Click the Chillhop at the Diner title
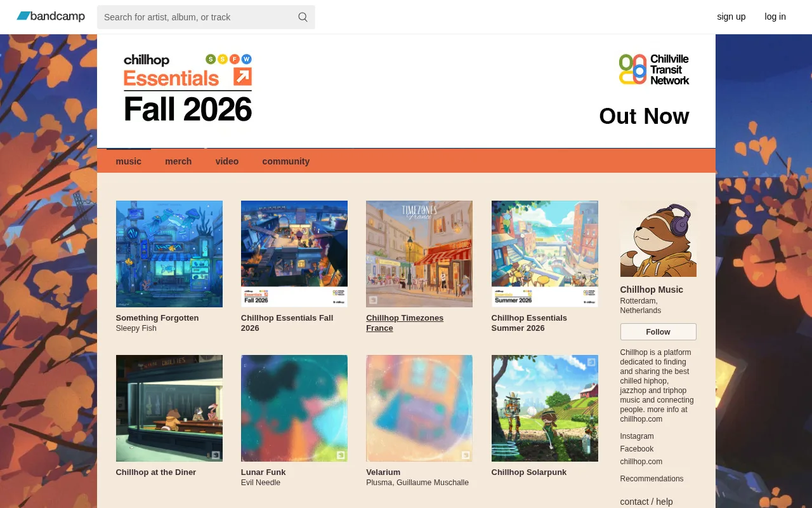The image size is (812, 508). coord(156,472)
